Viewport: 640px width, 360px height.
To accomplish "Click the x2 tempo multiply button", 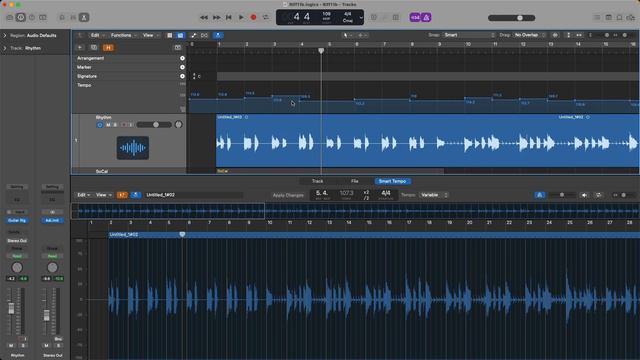I will click(x=366, y=193).
